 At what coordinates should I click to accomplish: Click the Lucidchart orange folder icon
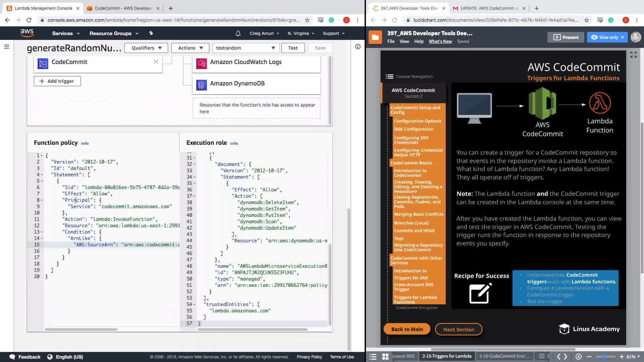point(375,37)
